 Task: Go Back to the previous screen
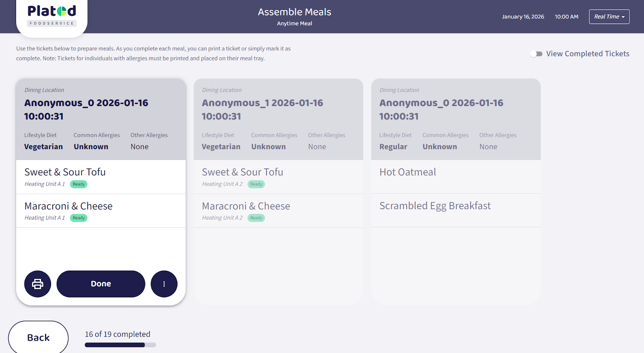tap(38, 338)
